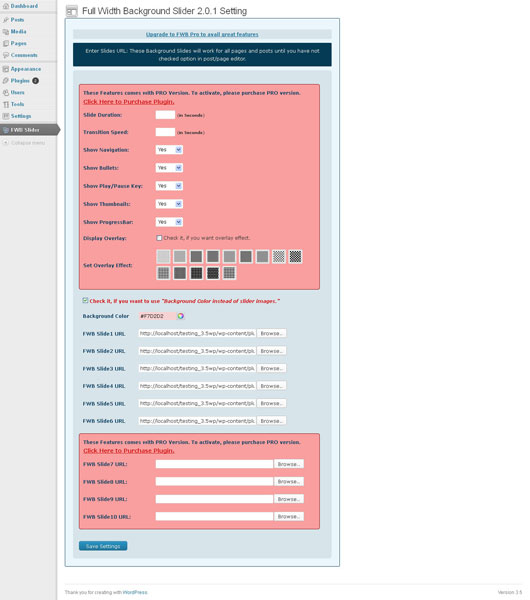Toggle the Display Overlay checkbox
530x600 pixels.
(x=159, y=238)
